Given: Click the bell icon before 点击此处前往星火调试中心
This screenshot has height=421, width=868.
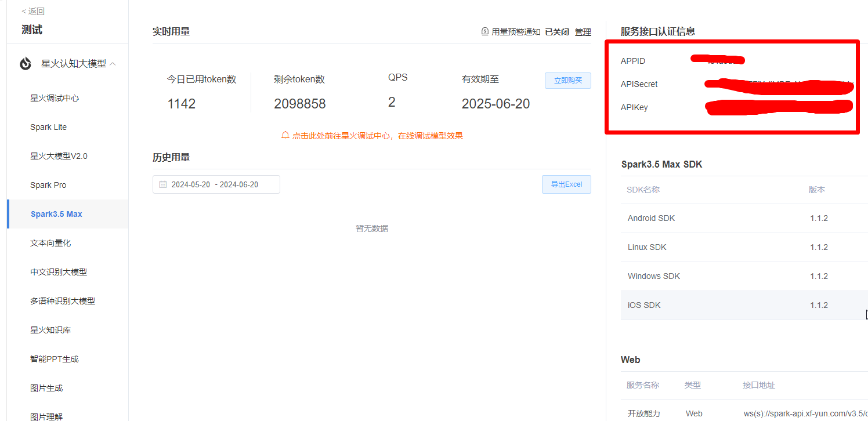Looking at the screenshot, I should 285,135.
